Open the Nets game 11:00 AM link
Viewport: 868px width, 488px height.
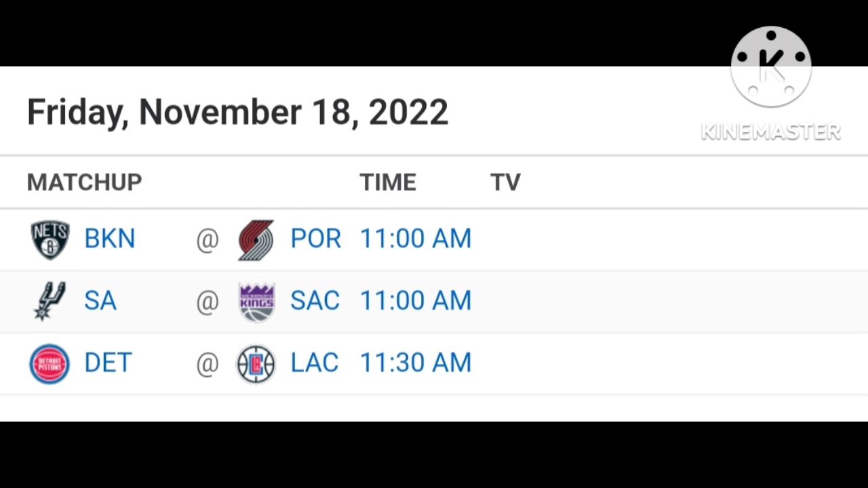click(x=415, y=239)
